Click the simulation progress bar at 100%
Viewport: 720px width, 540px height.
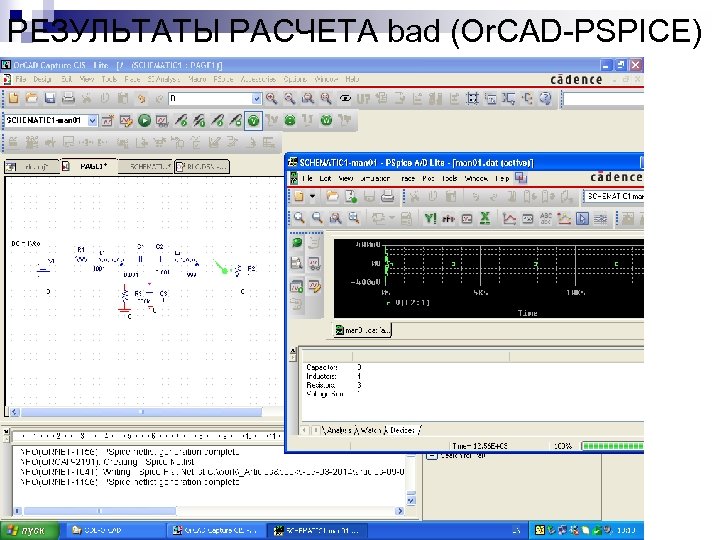click(612, 446)
